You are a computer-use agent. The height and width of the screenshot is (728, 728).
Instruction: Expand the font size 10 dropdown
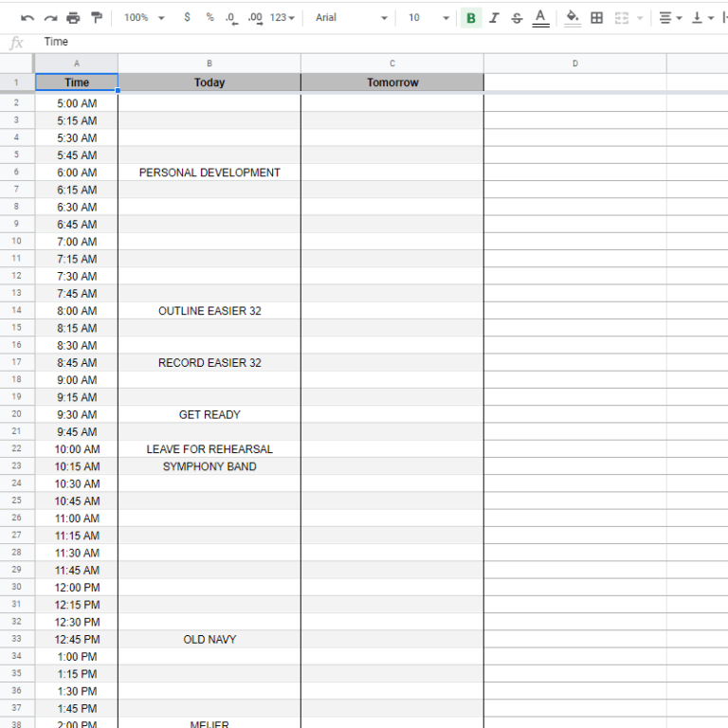click(428, 18)
